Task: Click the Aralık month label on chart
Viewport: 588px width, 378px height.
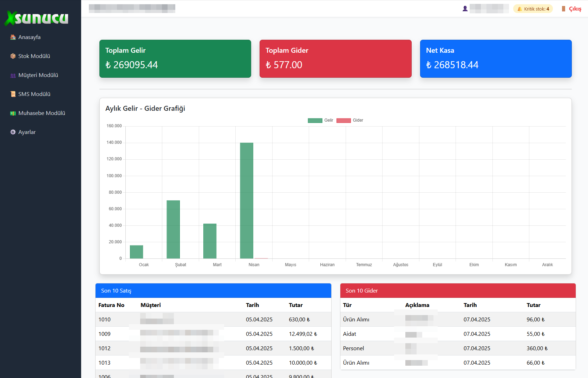Action: click(547, 265)
